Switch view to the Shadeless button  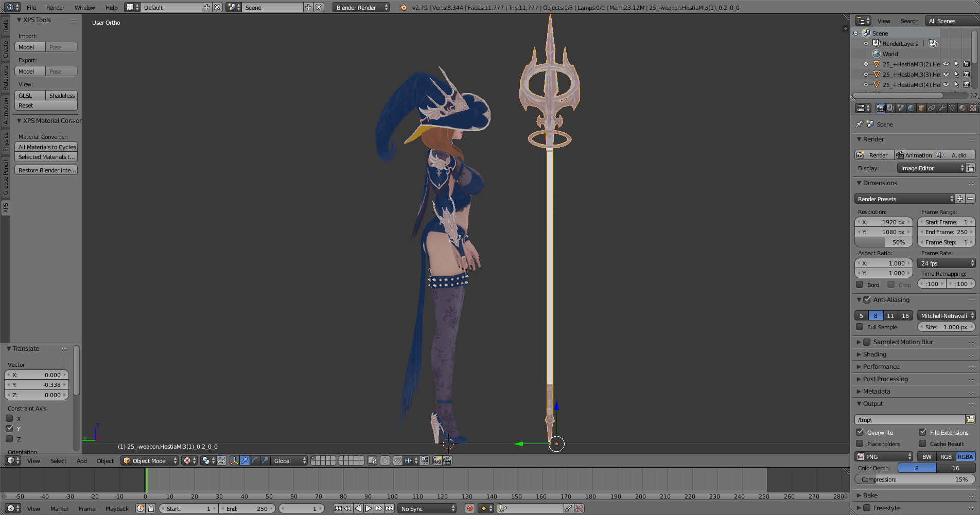point(62,95)
